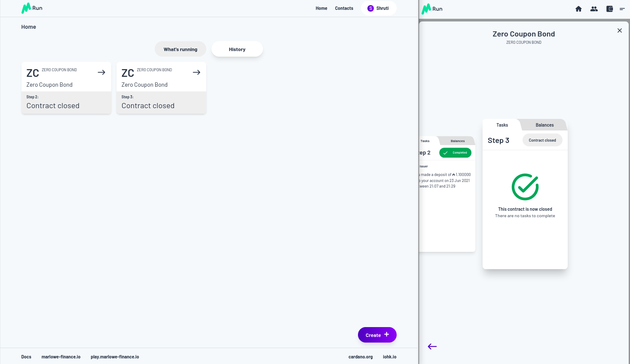The width and height of the screenshot is (630, 364).
Task: Select the History tab
Action: (x=237, y=49)
